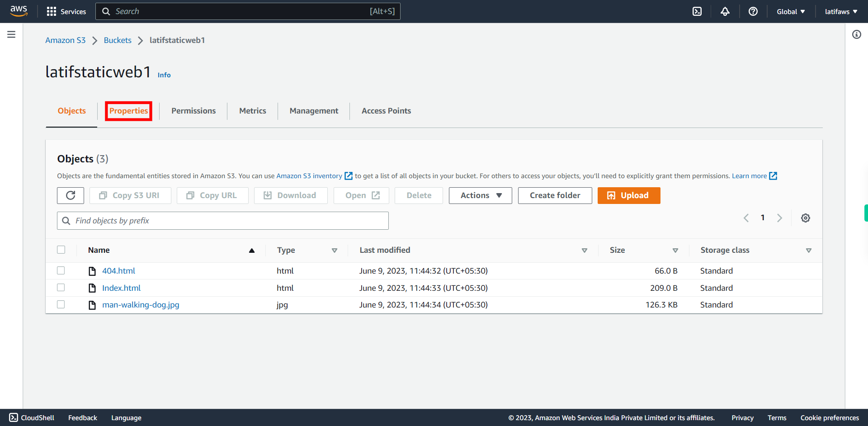Select all objects checkbox in the header
This screenshot has width=868, height=426.
[61, 250]
